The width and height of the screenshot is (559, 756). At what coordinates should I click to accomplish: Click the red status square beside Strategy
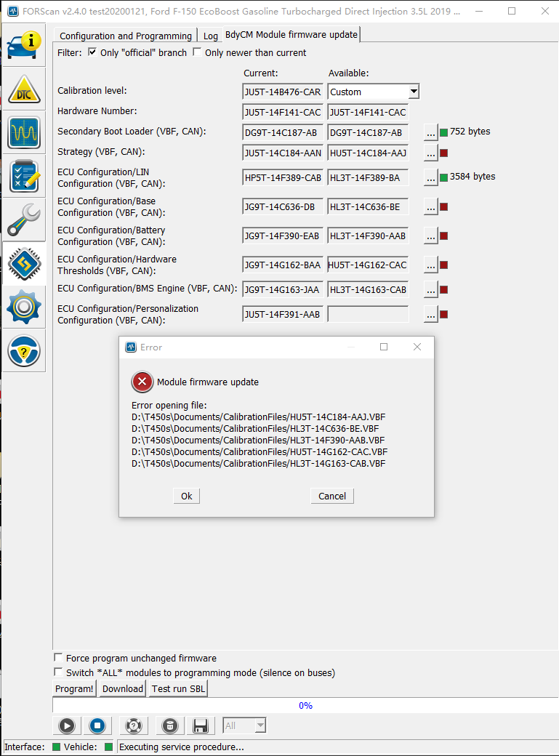pyautogui.click(x=443, y=153)
